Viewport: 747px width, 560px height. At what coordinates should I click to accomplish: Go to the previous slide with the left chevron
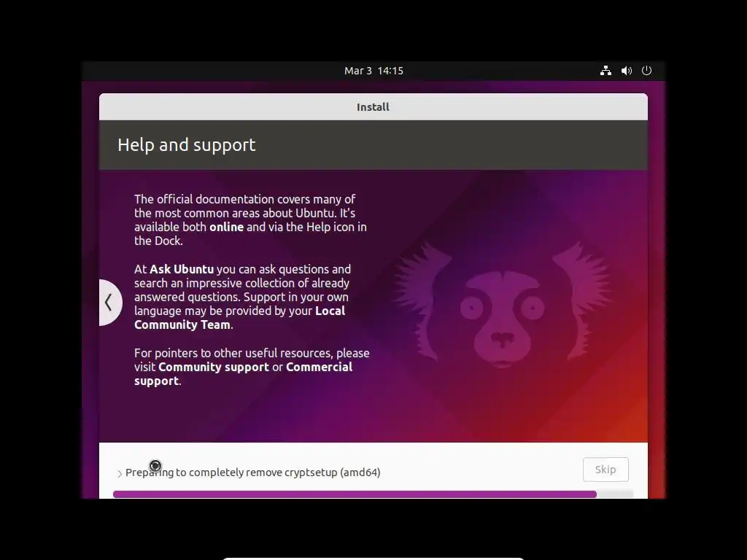point(109,303)
